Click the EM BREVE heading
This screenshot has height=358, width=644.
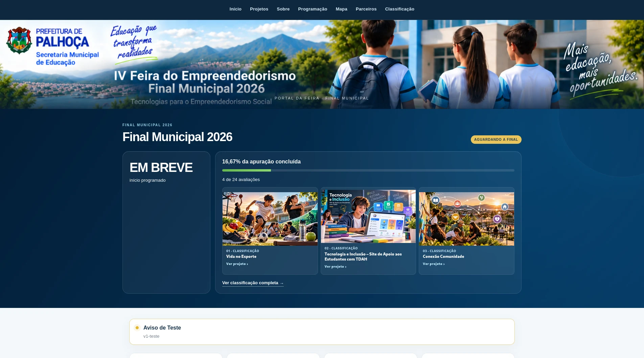tap(161, 167)
